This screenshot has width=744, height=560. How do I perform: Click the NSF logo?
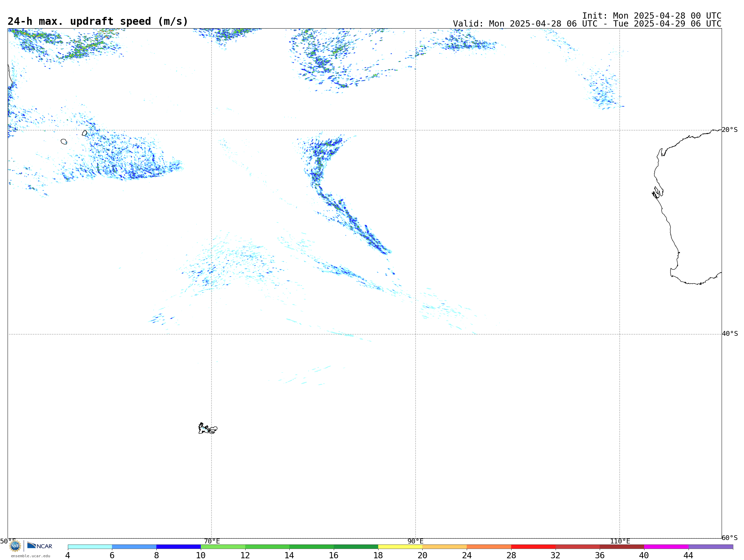click(x=15, y=546)
